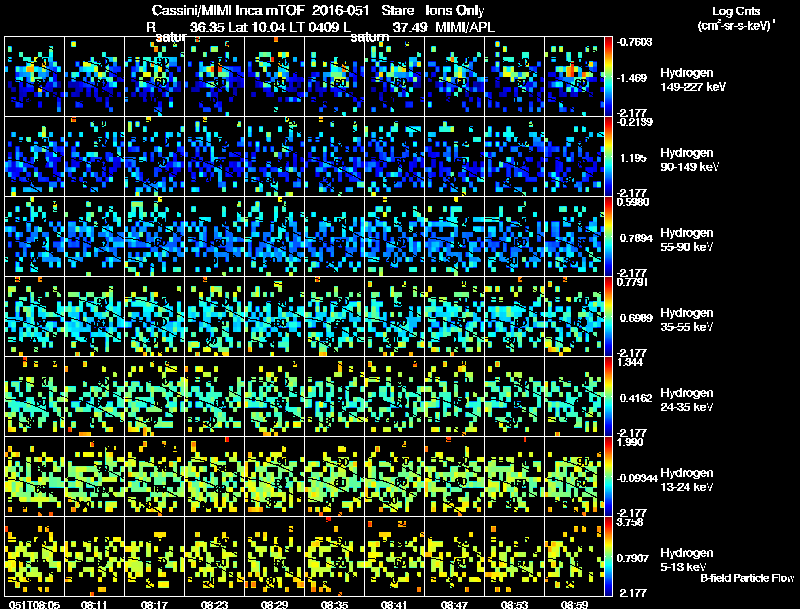The image size is (800, 609).
Task: Click the 149-227 keV Hydrogen color bar
Action: tap(610, 77)
